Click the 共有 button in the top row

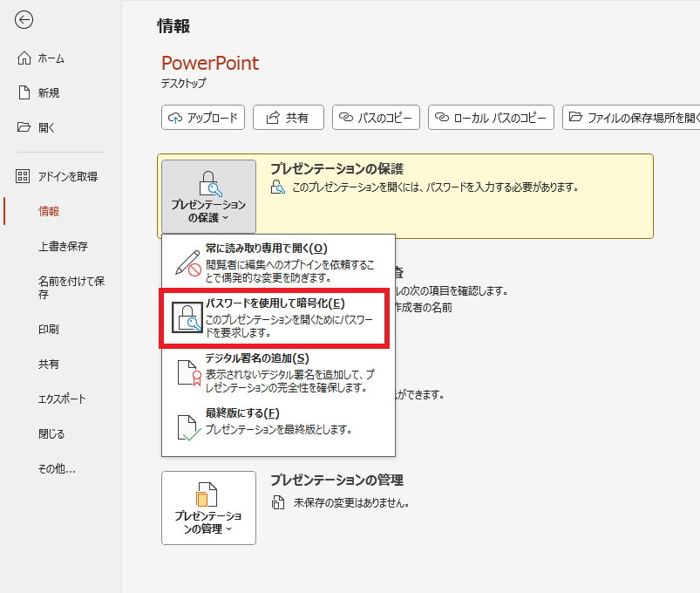[x=289, y=118]
